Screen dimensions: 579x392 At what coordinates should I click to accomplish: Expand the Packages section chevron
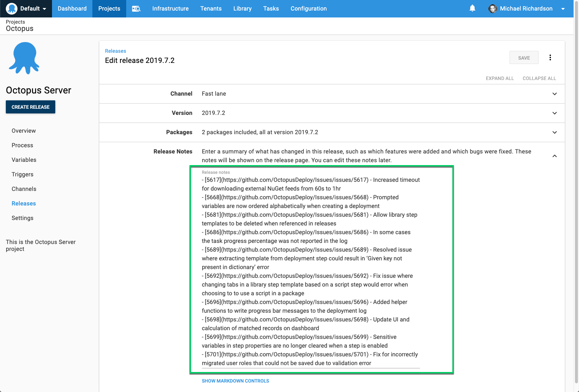555,132
